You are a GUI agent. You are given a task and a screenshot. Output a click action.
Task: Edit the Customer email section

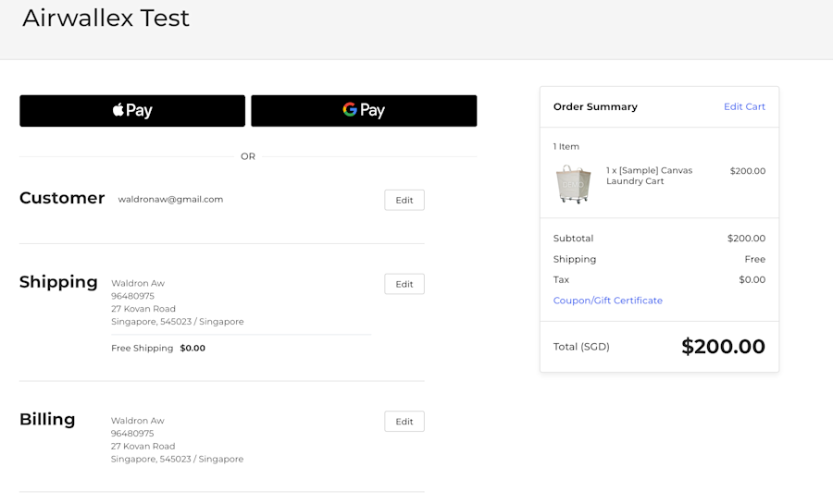pyautogui.click(x=404, y=200)
